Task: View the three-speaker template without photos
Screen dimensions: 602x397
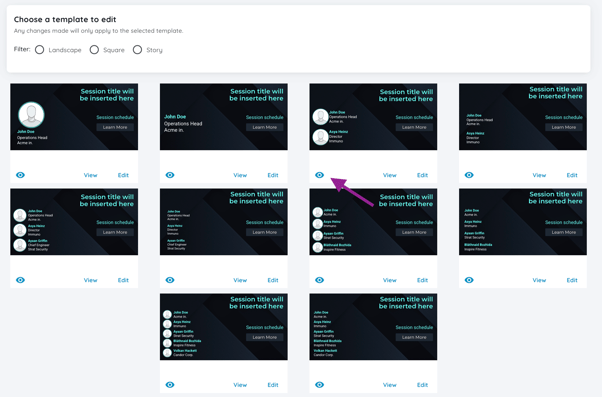Action: 240,280
